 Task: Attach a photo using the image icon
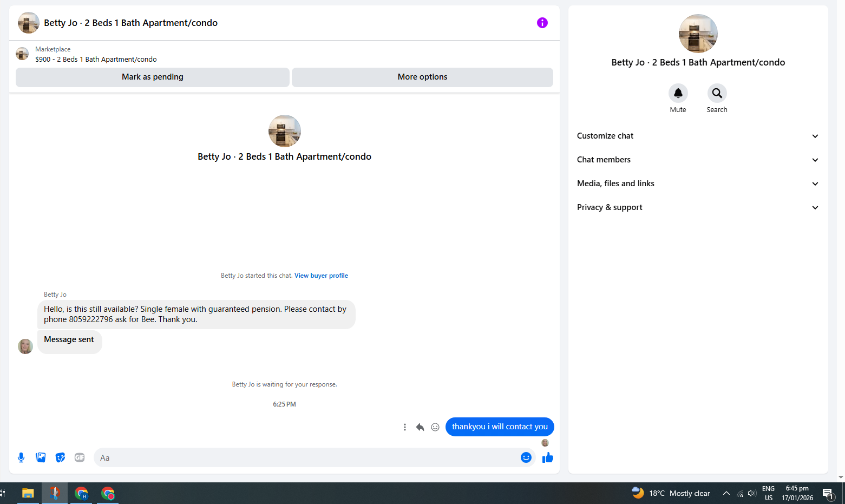point(41,457)
